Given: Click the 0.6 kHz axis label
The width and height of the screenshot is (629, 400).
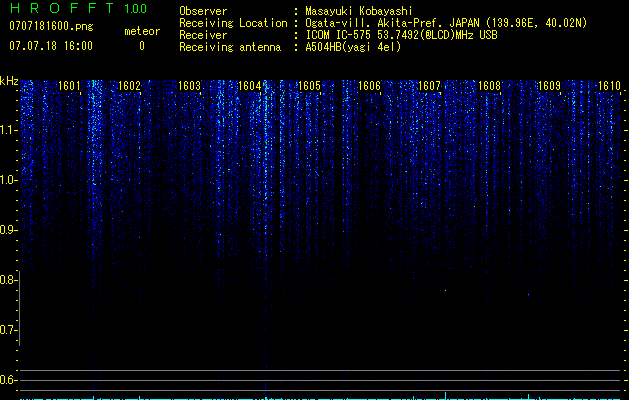Looking at the screenshot, I should click(x=8, y=380).
